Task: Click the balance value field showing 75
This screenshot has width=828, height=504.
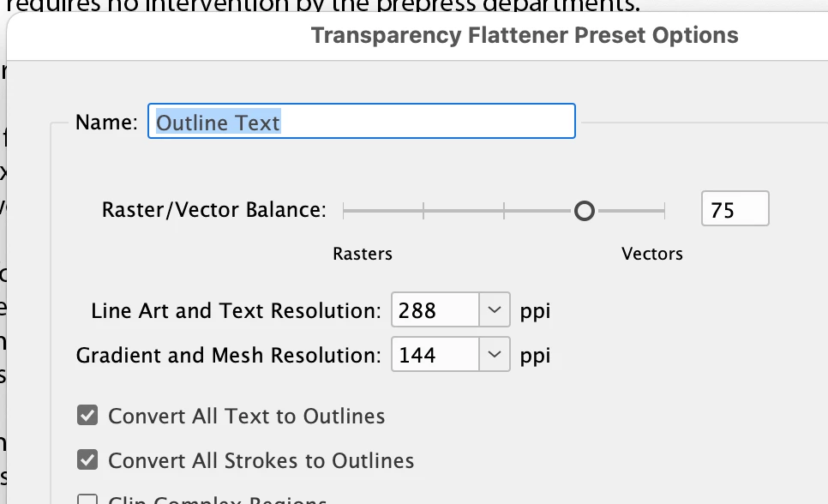Action: click(735, 208)
